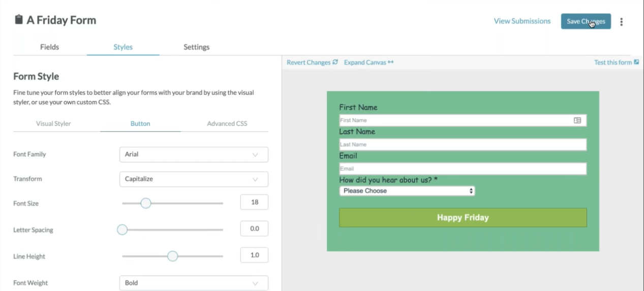644x291 pixels.
Task: Click Revert Changes refresh link
Action: (312, 63)
